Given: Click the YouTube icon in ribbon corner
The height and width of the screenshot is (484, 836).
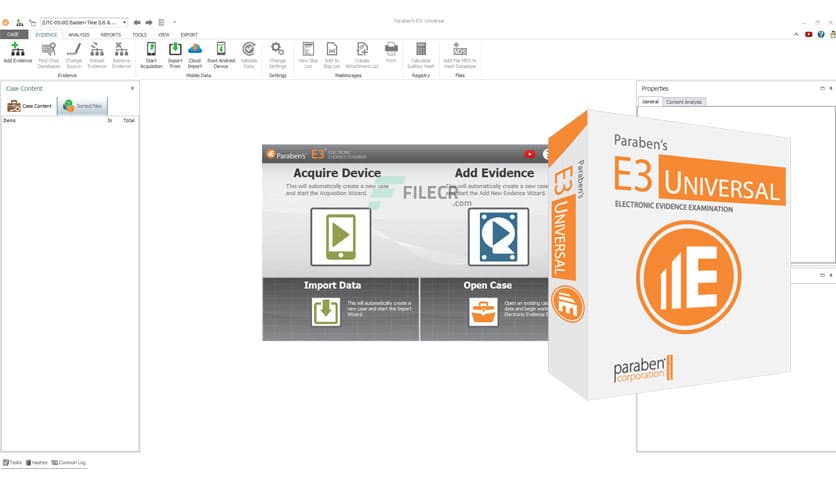Looking at the screenshot, I should point(809,34).
